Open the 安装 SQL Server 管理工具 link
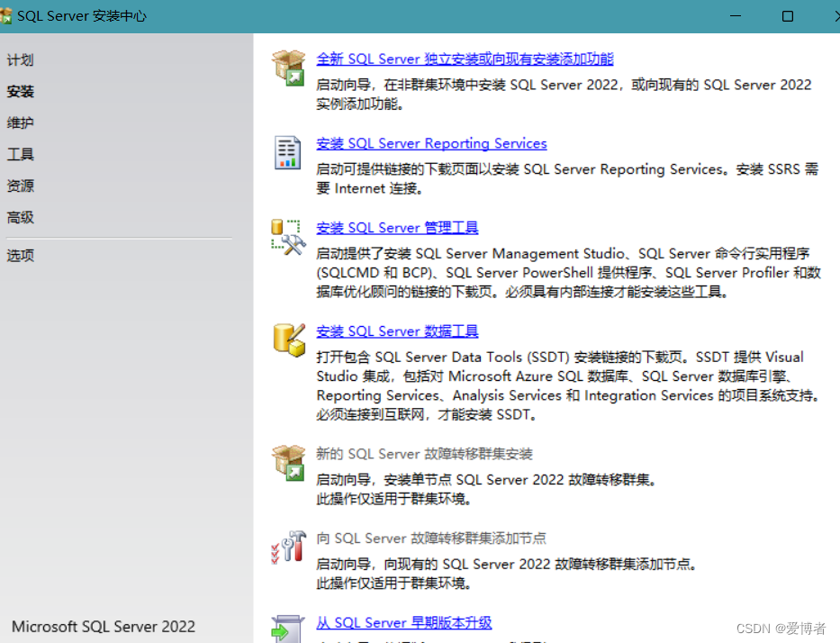 (x=396, y=227)
